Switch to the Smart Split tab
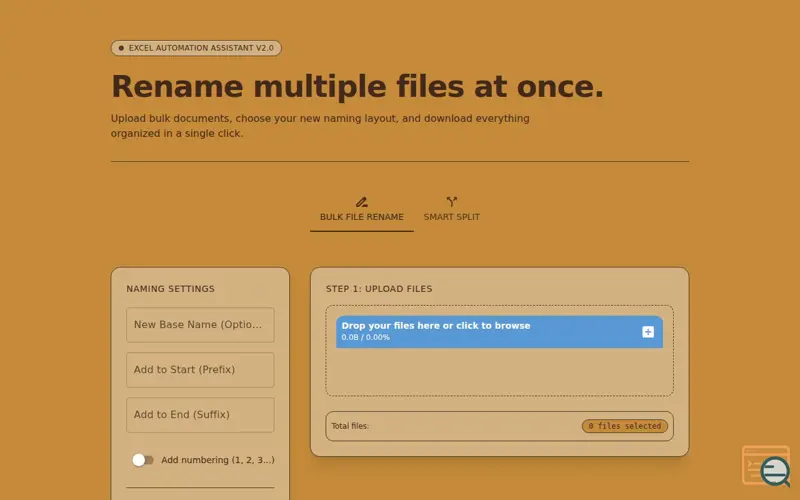This screenshot has height=500, width=800. pos(452,210)
